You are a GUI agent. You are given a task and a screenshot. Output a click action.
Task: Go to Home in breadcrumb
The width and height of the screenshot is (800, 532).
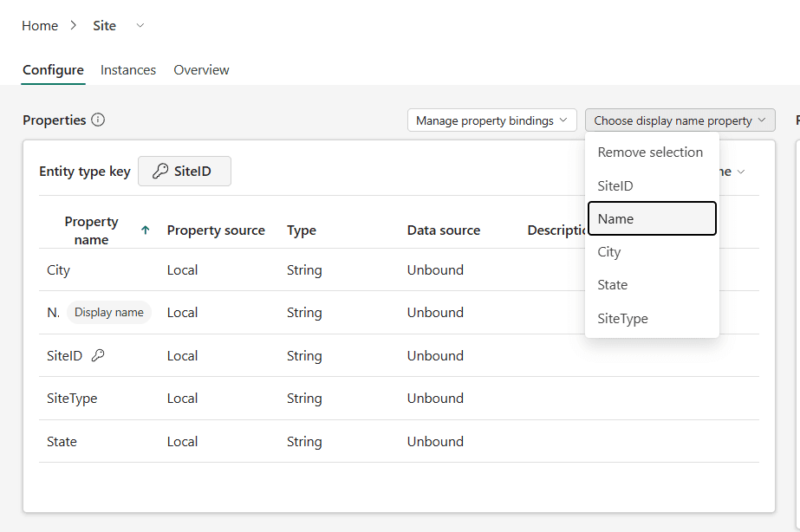click(40, 25)
